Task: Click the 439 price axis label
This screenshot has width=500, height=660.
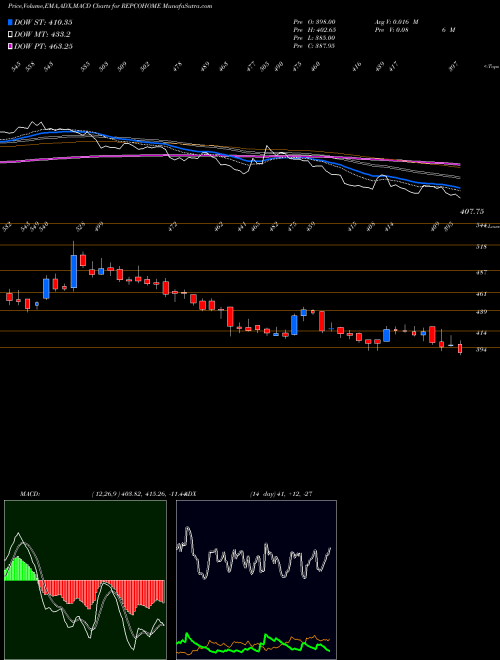Action: coord(481,312)
